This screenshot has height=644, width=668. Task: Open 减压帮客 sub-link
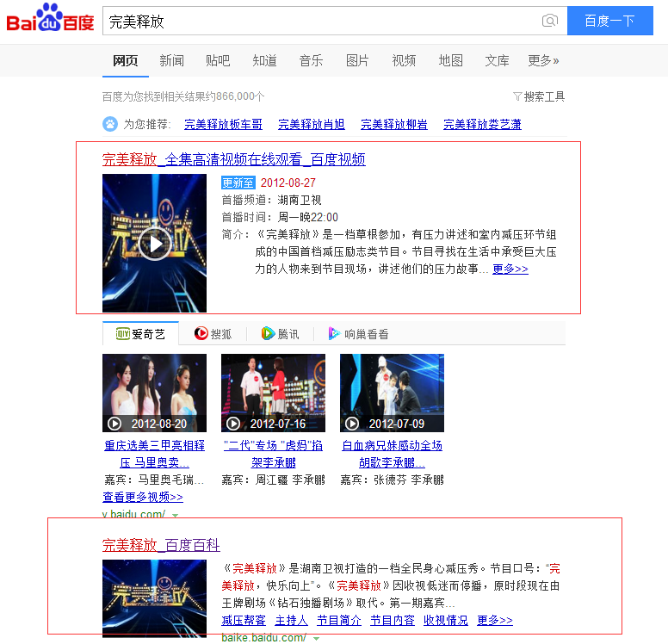point(244,620)
